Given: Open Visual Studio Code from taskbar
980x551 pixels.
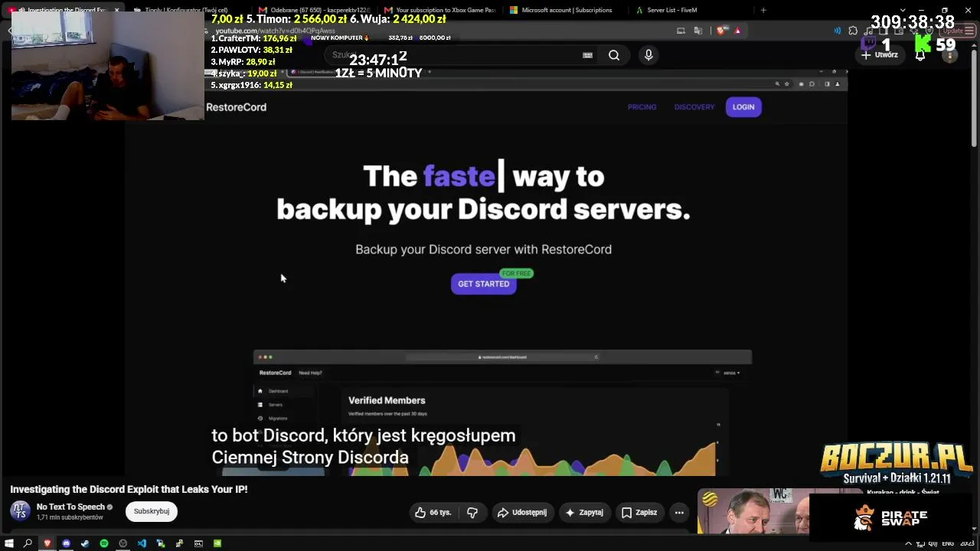Looking at the screenshot, I should [x=142, y=543].
